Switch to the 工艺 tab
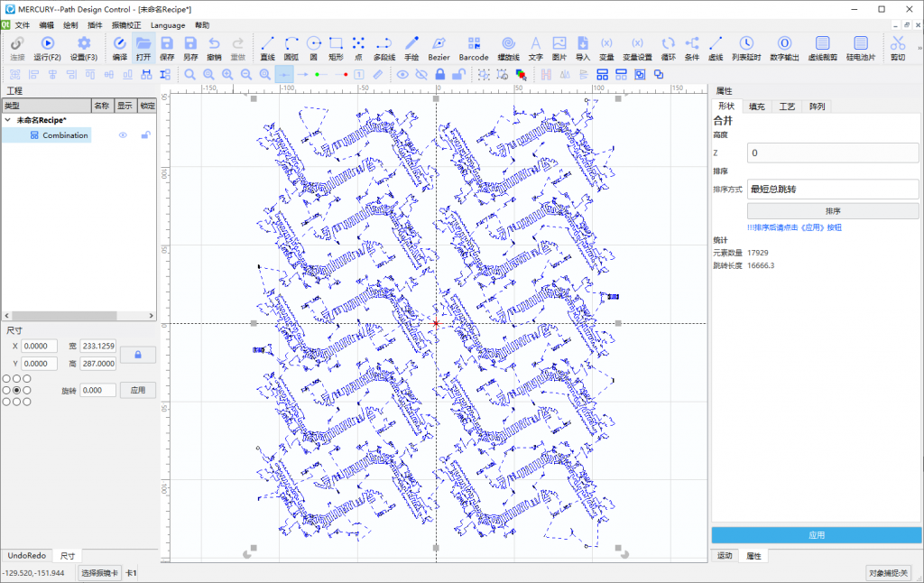This screenshot has width=924, height=583. tap(787, 106)
